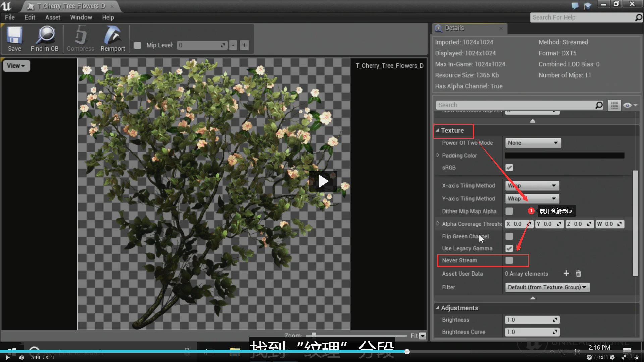
Task: Uncheck the sRGB checkbox
Action: pyautogui.click(x=509, y=167)
